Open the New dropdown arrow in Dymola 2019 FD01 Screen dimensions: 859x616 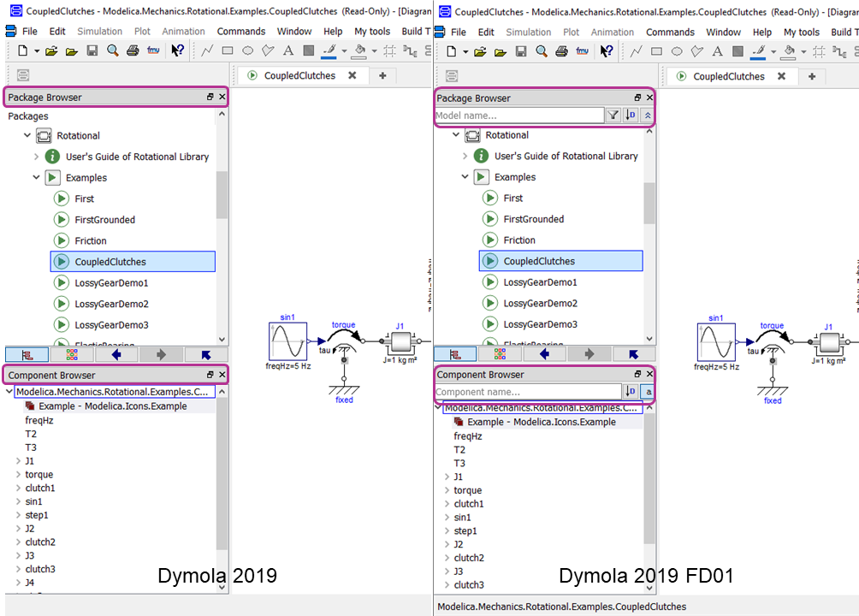pos(465,52)
